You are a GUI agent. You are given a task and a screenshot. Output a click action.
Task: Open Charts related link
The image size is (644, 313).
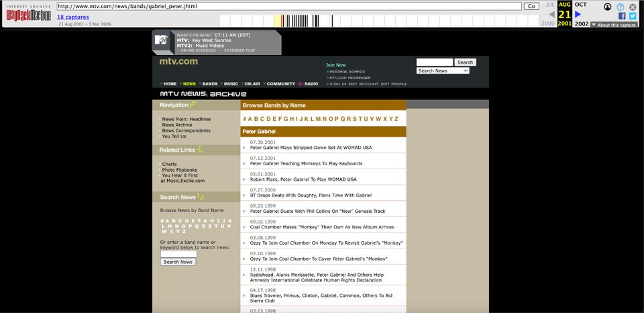pyautogui.click(x=169, y=164)
